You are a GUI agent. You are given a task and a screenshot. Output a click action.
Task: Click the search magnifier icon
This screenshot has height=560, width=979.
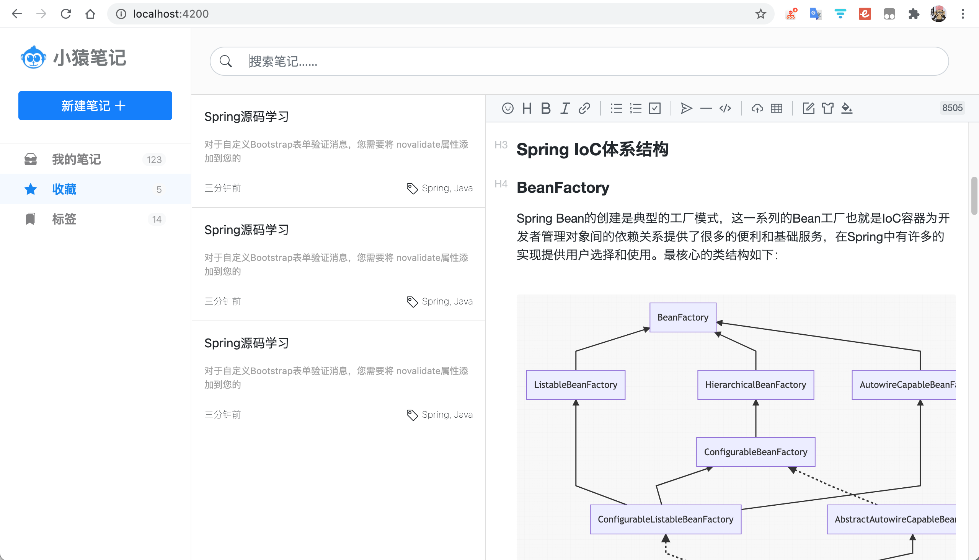coord(225,61)
